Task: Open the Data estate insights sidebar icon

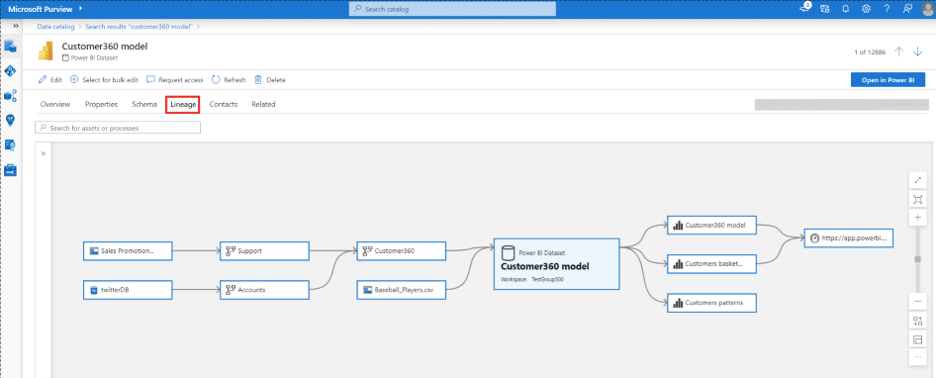Action: pyautogui.click(x=11, y=95)
